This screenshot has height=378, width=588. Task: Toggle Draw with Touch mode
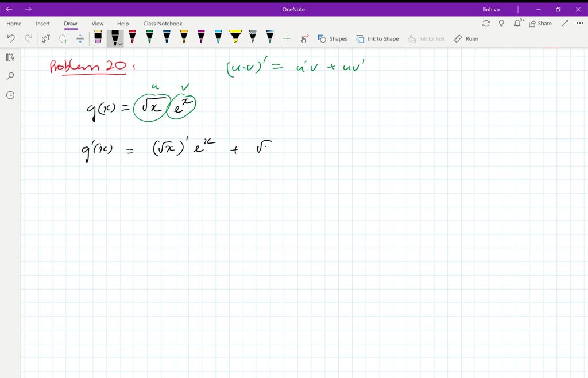[304, 38]
